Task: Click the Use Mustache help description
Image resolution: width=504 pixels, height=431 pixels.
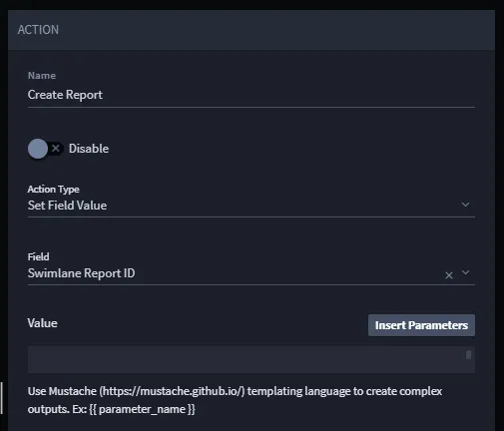Action: coord(235,400)
